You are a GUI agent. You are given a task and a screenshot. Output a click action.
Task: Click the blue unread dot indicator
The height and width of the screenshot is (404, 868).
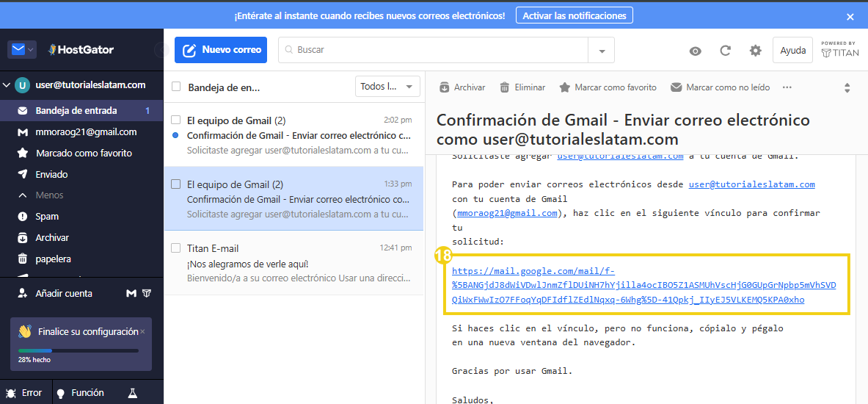pos(175,135)
